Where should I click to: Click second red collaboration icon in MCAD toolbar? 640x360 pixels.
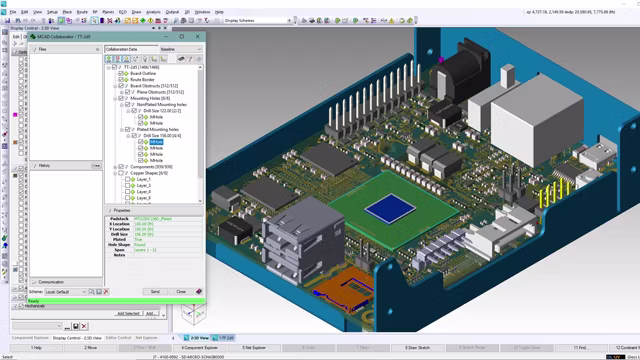(118, 59)
